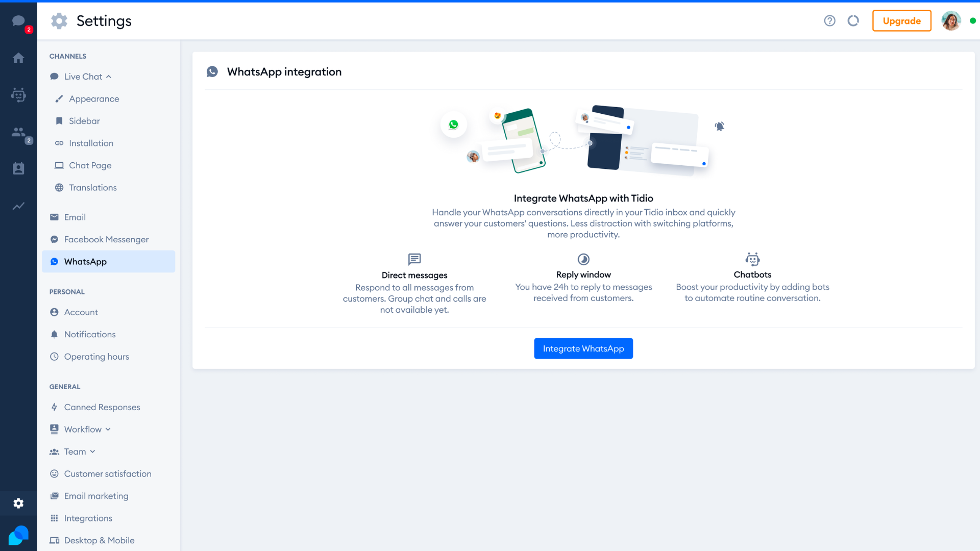Screen dimensions: 980x551
Task: Click the Reply window clock icon
Action: (583, 259)
